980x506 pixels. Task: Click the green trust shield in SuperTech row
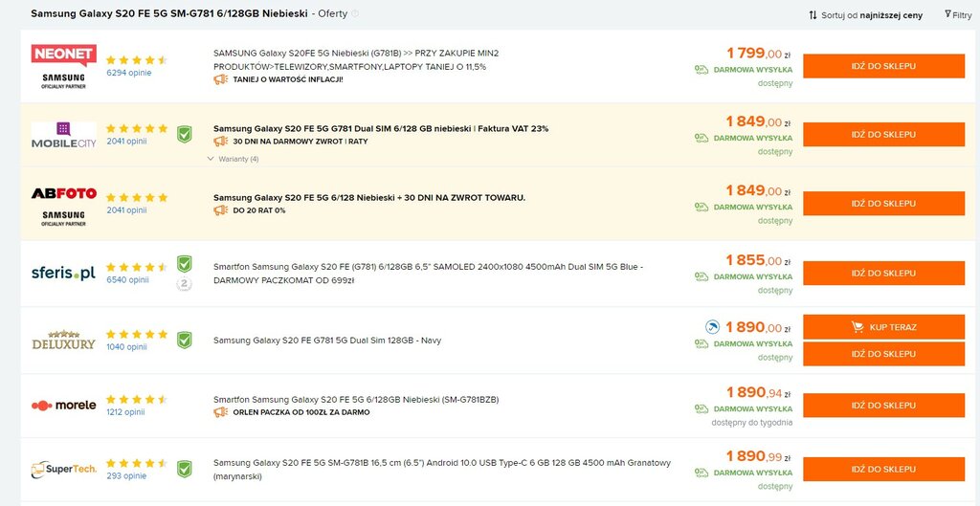184,469
